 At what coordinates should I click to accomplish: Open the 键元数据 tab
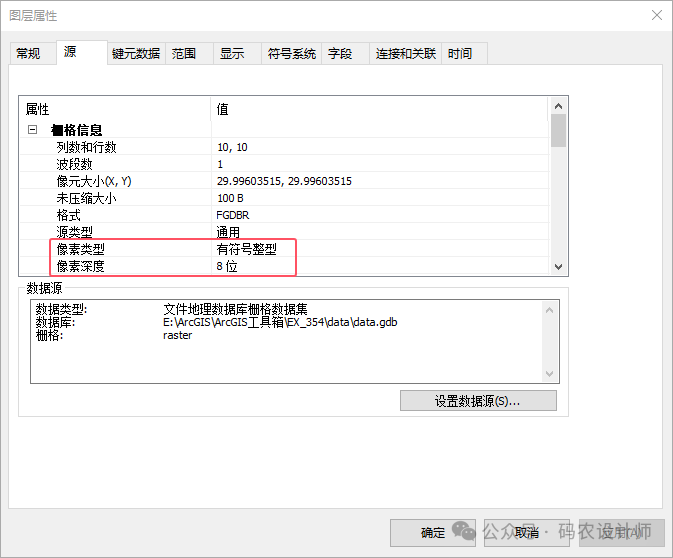point(136,54)
